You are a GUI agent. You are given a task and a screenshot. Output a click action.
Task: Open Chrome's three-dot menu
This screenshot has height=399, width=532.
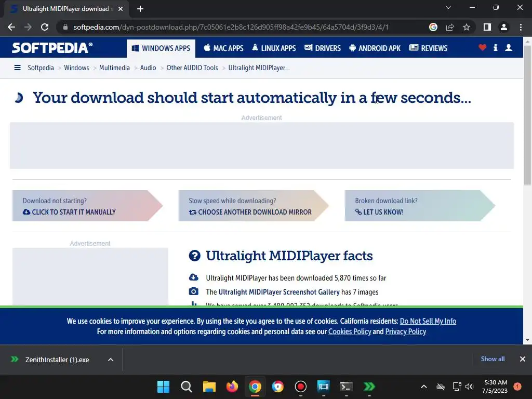point(521,27)
